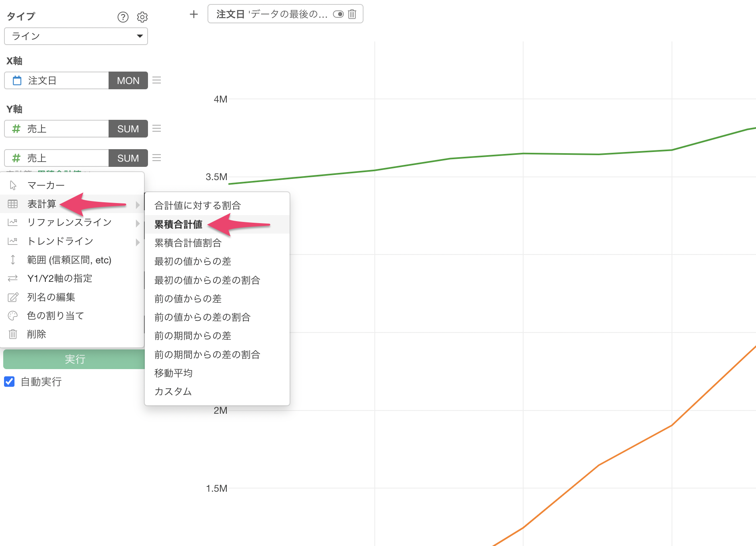Screen dimensions: 756x546
Task: Click the 色の割り当て palette icon
Action: pyautogui.click(x=13, y=316)
